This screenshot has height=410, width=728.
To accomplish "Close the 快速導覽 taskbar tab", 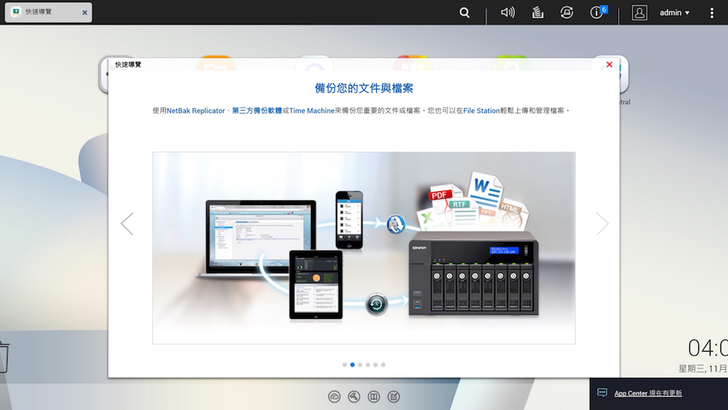I will (84, 13).
